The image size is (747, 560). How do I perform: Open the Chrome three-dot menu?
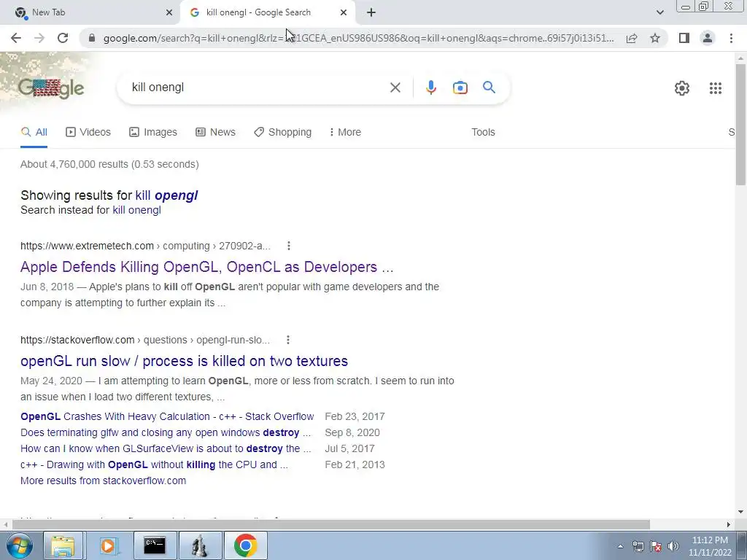point(731,38)
